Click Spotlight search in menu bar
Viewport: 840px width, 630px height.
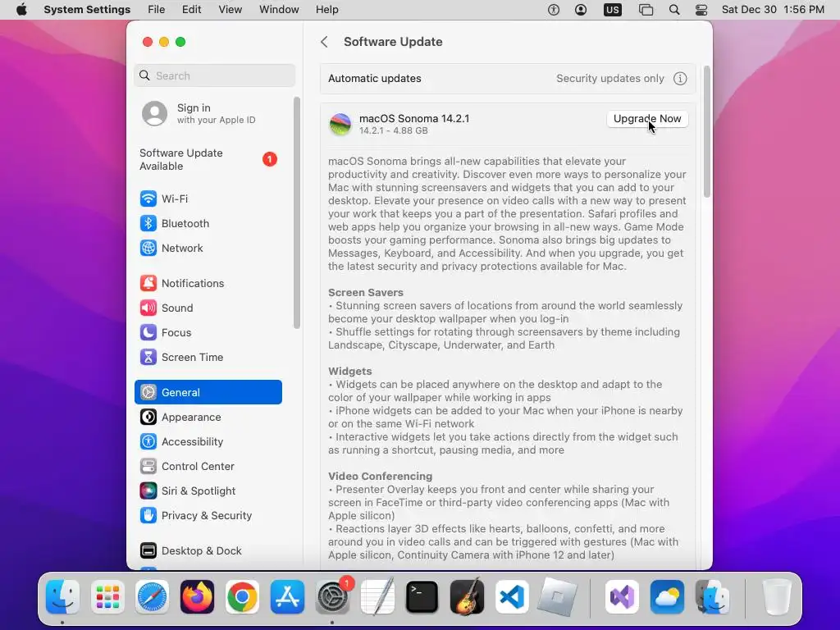point(674,10)
